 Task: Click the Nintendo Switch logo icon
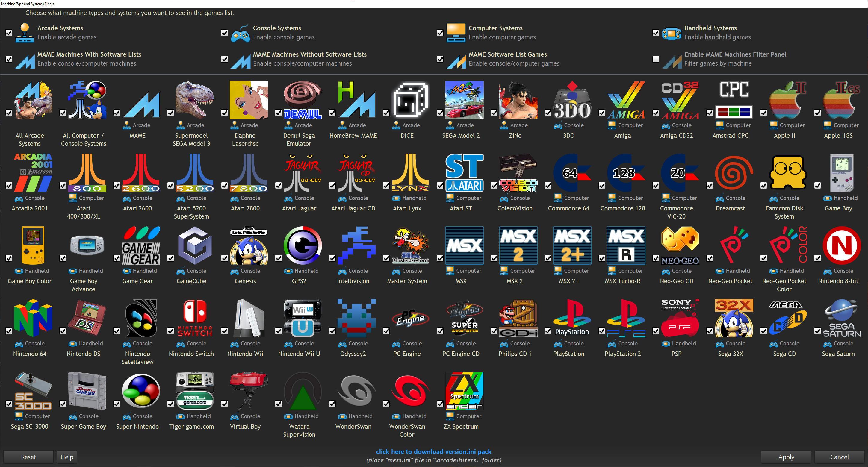pos(195,318)
